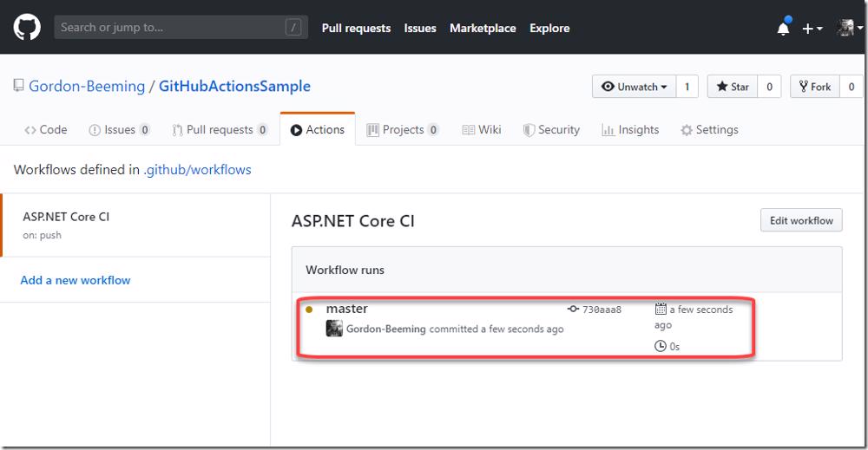Open the Gordon-Beeming committer link in the run

point(386,329)
